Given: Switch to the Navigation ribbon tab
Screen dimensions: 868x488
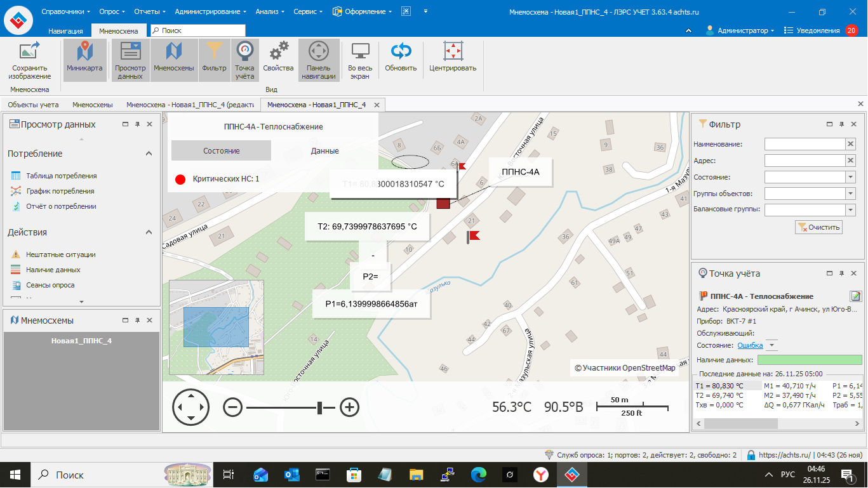Looking at the screenshot, I should [x=65, y=30].
